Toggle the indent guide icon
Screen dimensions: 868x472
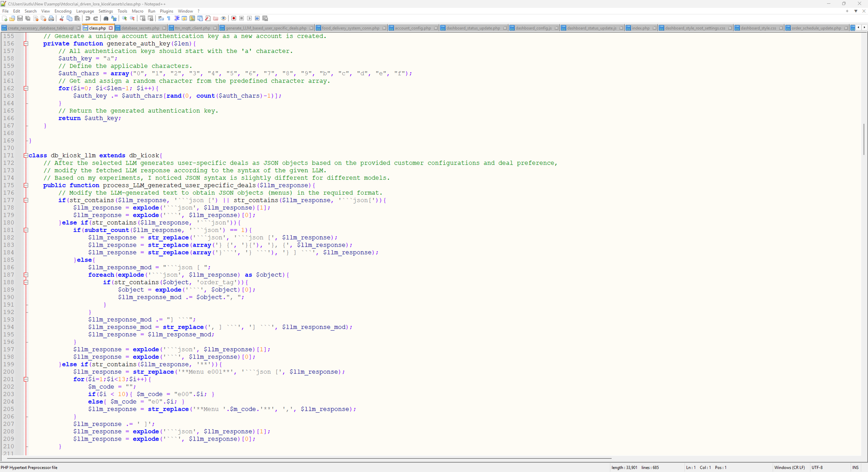pyautogui.click(x=176, y=18)
